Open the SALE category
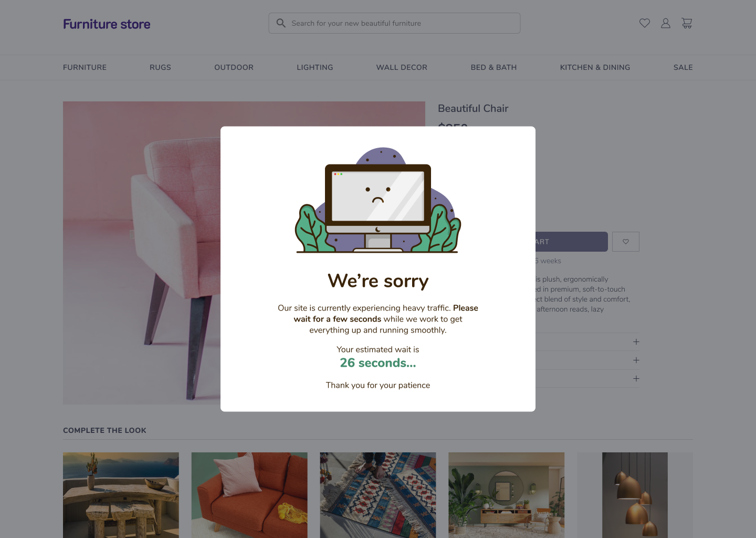This screenshot has height=538, width=756. click(683, 67)
